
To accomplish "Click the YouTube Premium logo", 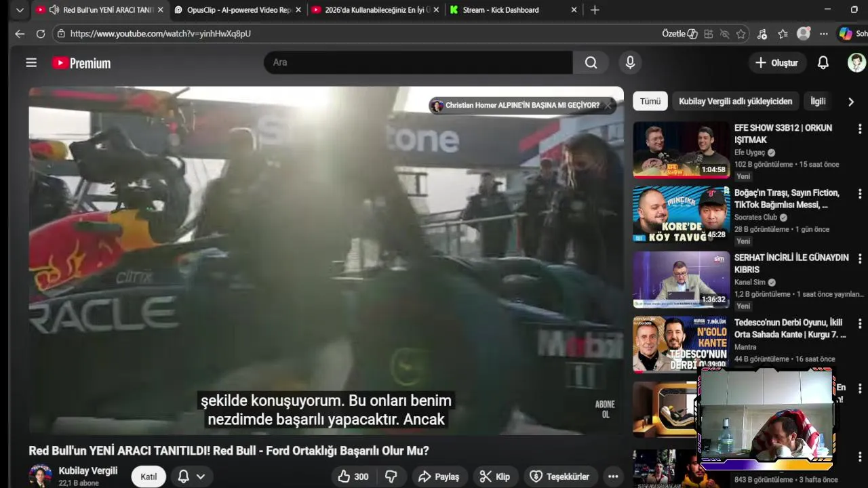I will pos(81,63).
